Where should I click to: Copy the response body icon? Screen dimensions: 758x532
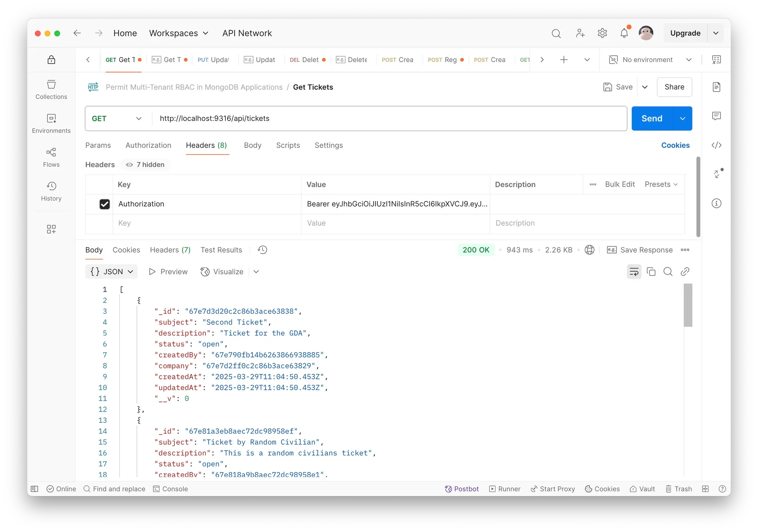click(x=651, y=272)
